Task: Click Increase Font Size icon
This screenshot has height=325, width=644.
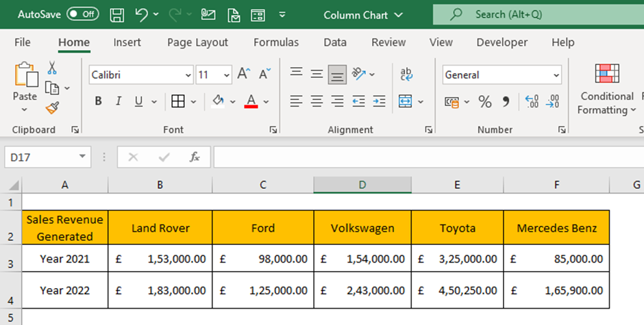Action: point(243,74)
